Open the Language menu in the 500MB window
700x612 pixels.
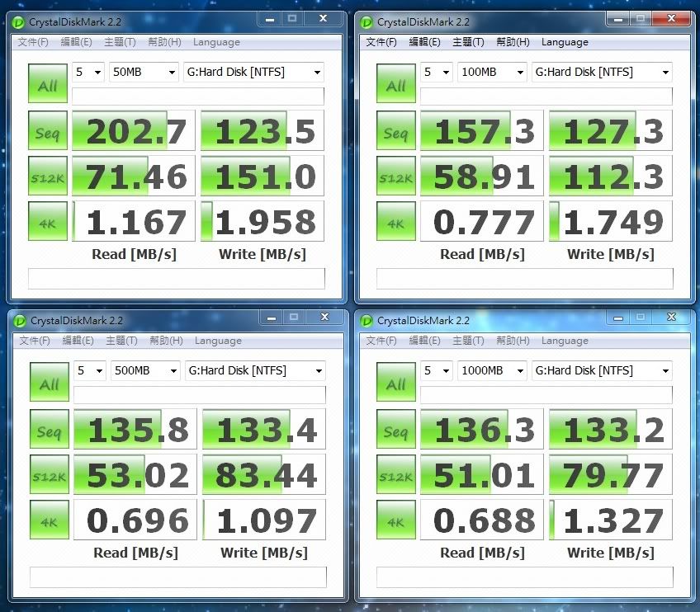tap(218, 341)
